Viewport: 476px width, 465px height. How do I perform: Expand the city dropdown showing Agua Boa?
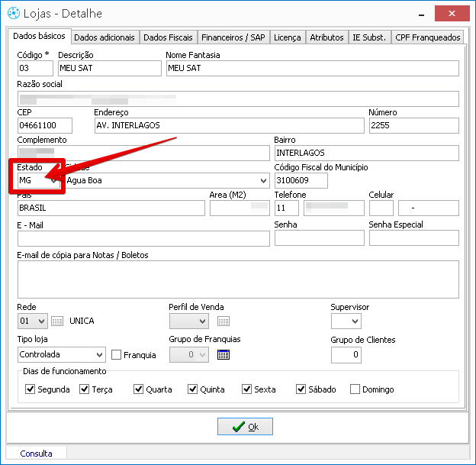(167, 180)
